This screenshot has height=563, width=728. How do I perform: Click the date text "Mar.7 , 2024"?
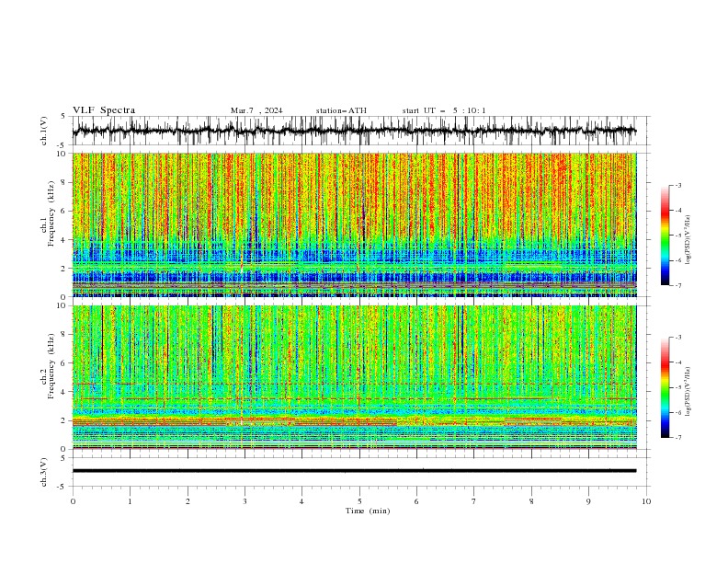point(256,110)
